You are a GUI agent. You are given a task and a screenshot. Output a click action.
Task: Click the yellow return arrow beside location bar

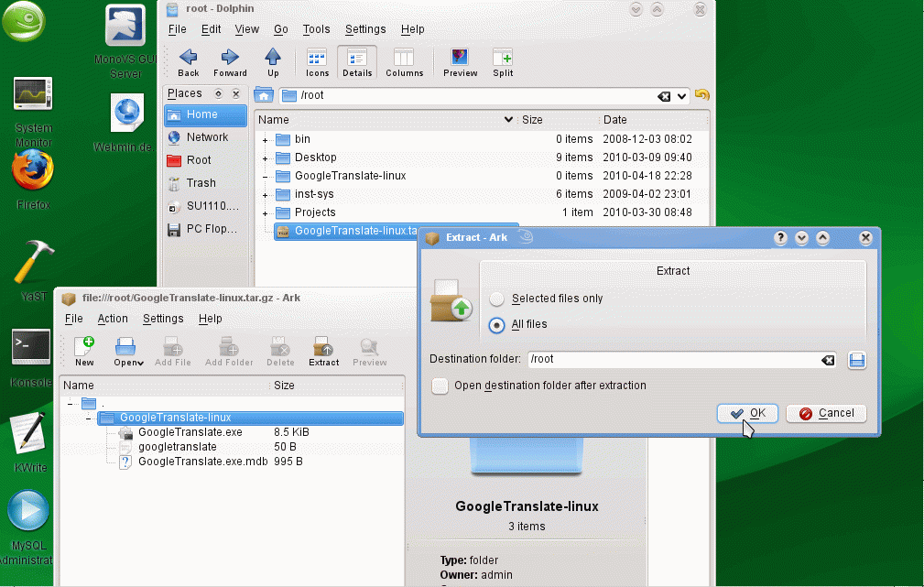[x=701, y=95]
